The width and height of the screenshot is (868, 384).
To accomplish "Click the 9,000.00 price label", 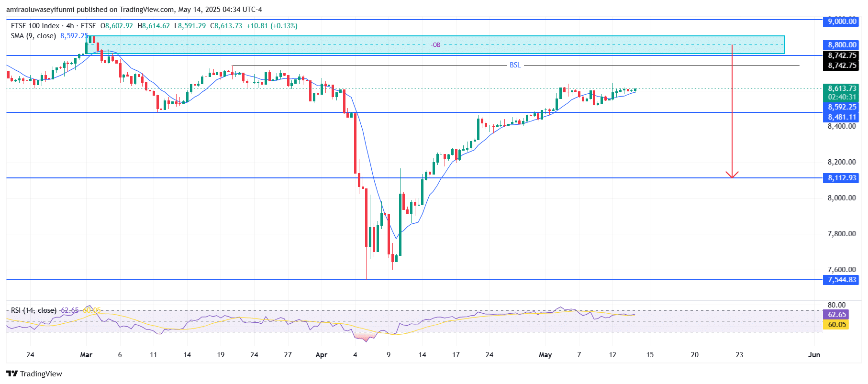I will point(842,21).
